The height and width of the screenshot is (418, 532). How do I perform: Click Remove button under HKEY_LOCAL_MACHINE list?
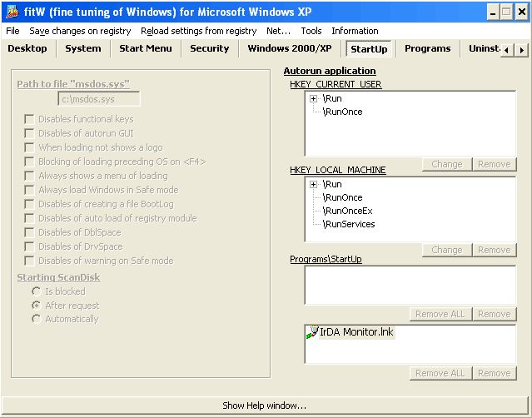click(495, 250)
